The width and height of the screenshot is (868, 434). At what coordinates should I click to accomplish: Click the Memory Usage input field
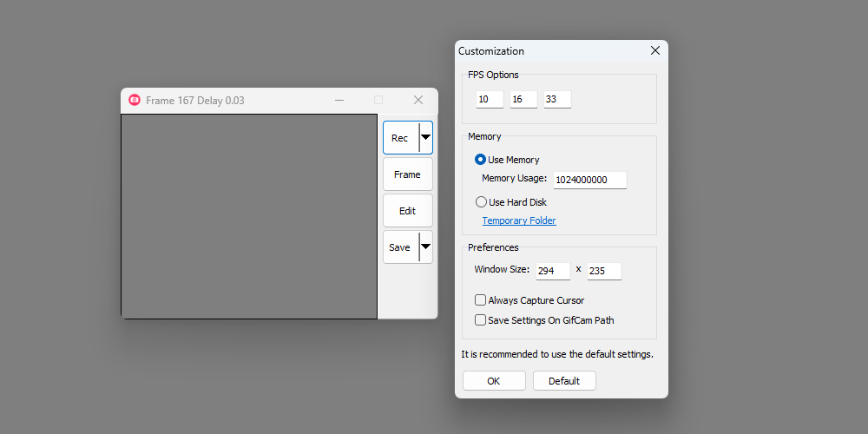coord(589,180)
